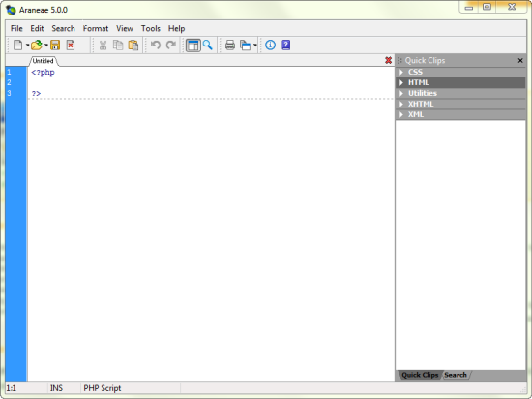
Task: Click the Cut scissors icon
Action: click(103, 45)
